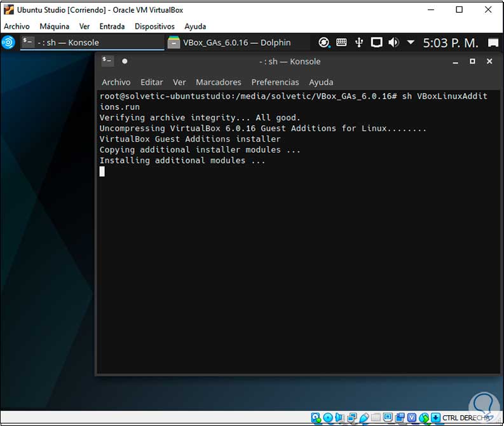Click the 'Verifying archive integrity... All good.' line

[200, 118]
